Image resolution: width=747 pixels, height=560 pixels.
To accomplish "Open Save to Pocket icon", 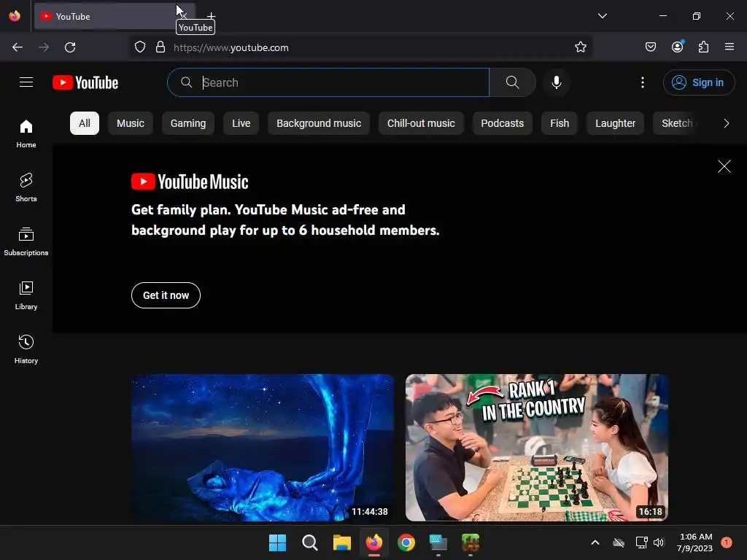I will (651, 47).
